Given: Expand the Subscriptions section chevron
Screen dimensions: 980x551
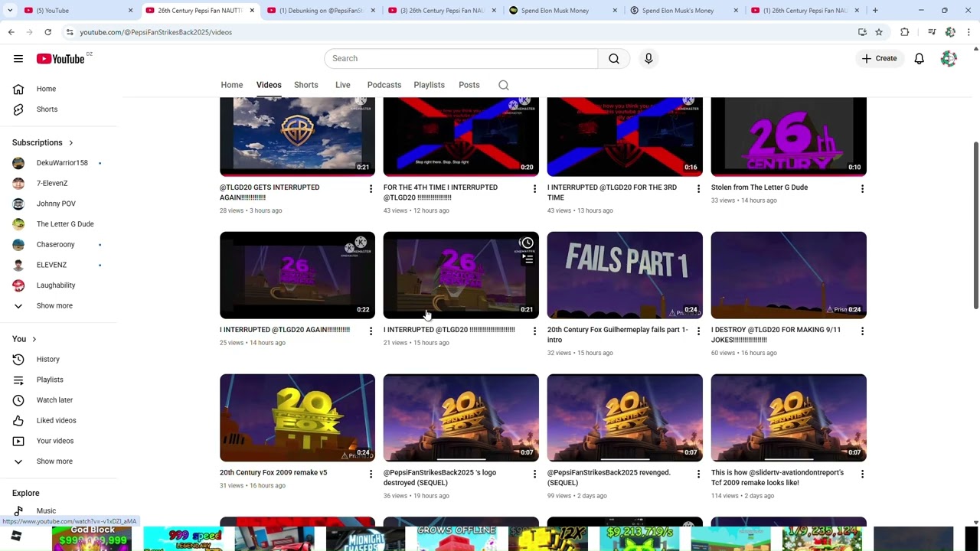Looking at the screenshot, I should pos(71,142).
